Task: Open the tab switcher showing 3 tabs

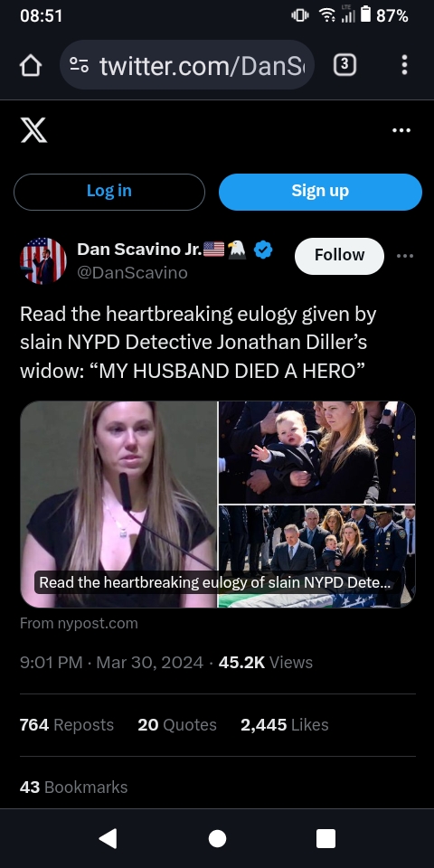Action: [x=344, y=65]
